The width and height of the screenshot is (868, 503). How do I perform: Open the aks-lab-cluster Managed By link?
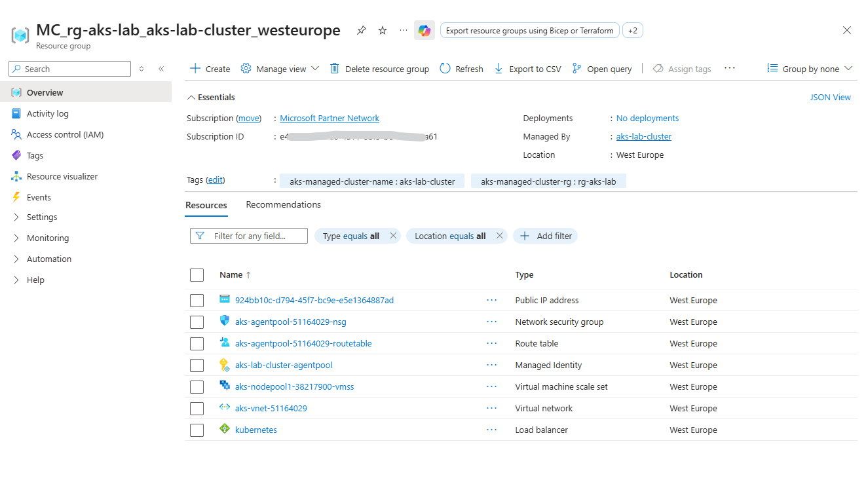643,137
